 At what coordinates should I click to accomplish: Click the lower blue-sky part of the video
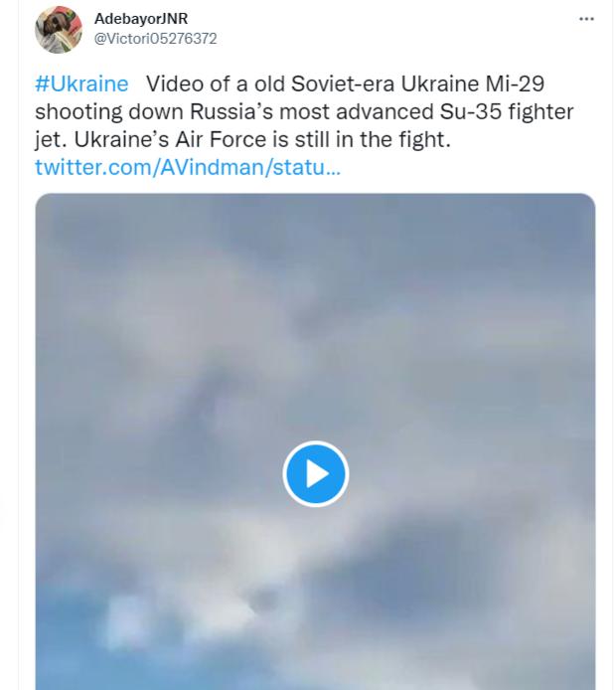point(315,636)
